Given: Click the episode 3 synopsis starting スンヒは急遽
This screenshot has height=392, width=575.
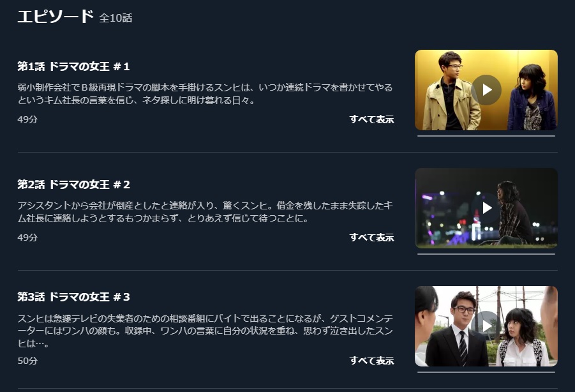Looking at the screenshot, I should (x=205, y=331).
